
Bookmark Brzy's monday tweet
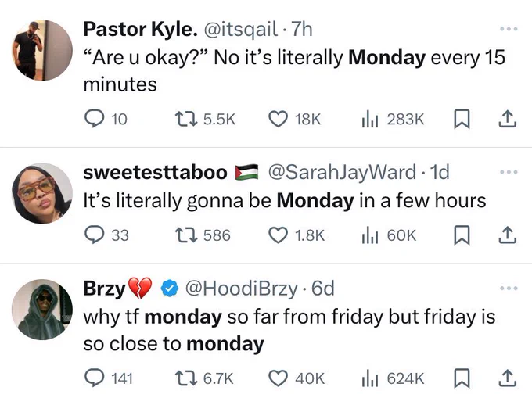point(462,378)
